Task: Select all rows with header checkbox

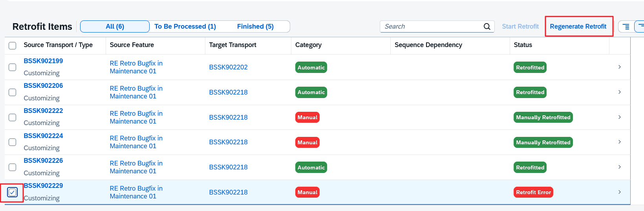Action: pyautogui.click(x=13, y=45)
